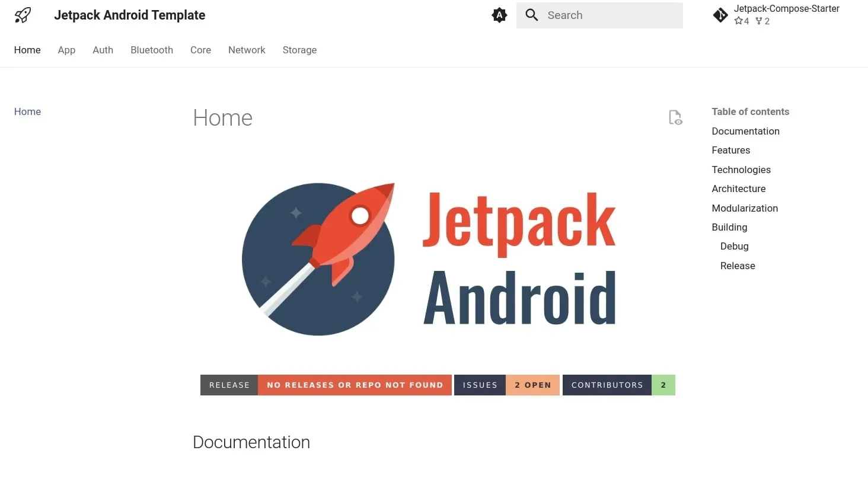Open the Architecture section link
Image resolution: width=868 pixels, height=495 pixels.
tap(739, 189)
